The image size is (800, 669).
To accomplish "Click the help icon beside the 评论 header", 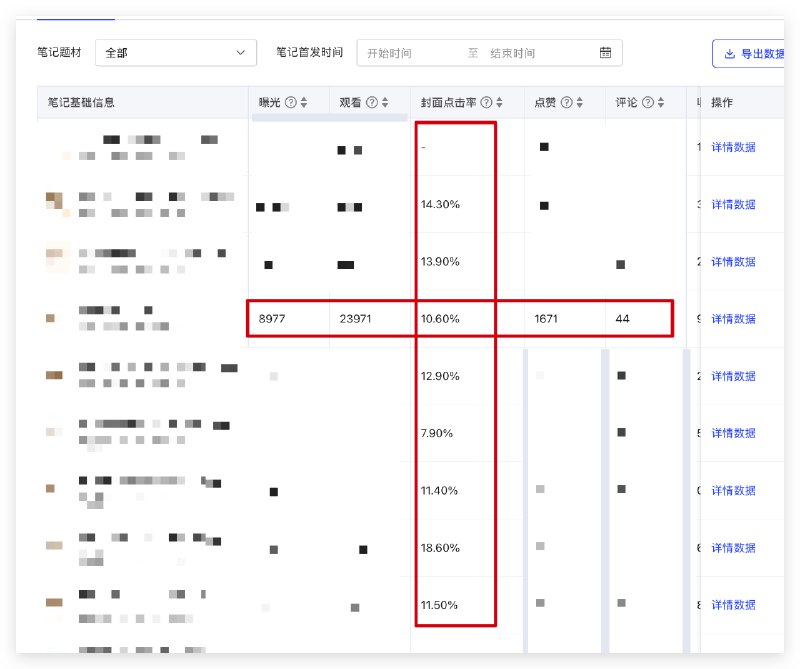I will coord(648,101).
